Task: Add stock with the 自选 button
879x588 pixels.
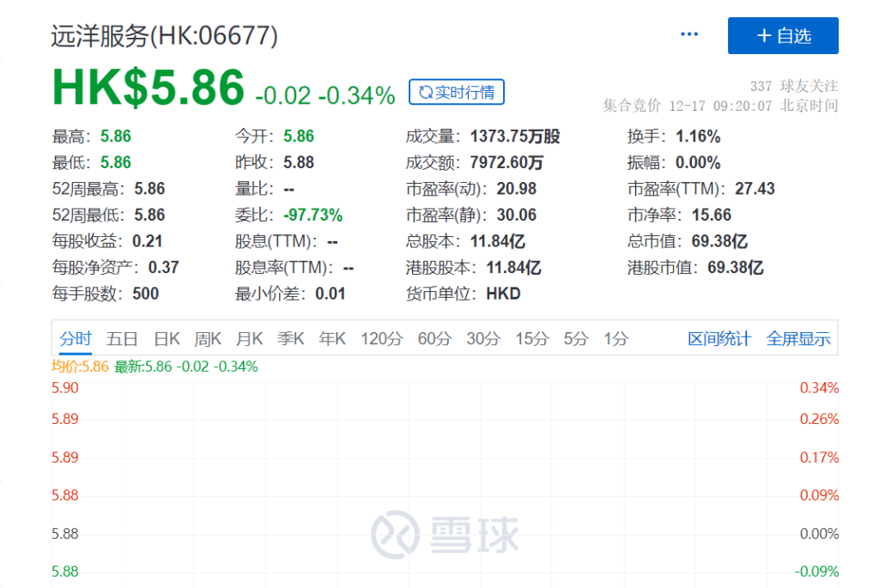Action: coord(783,35)
